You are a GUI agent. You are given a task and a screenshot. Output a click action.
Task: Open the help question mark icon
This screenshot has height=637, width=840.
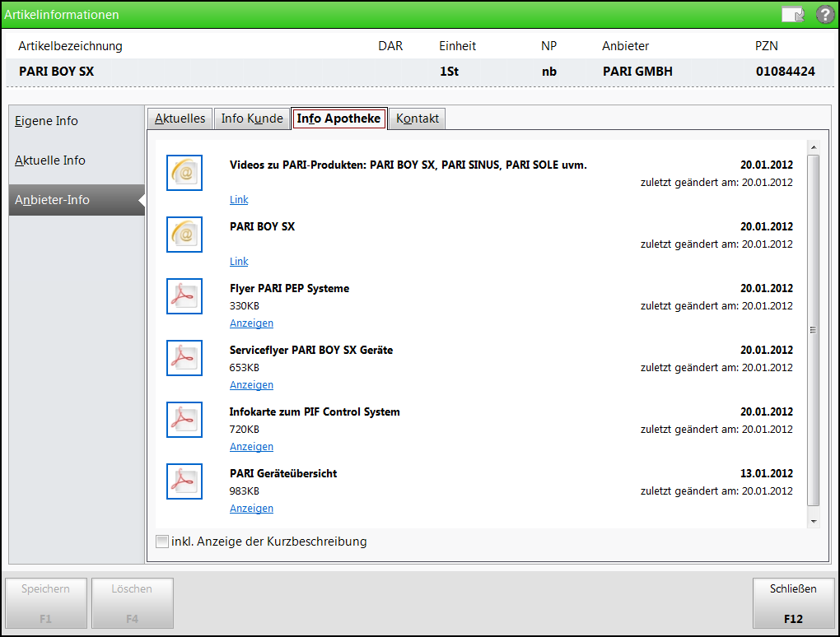click(825, 15)
